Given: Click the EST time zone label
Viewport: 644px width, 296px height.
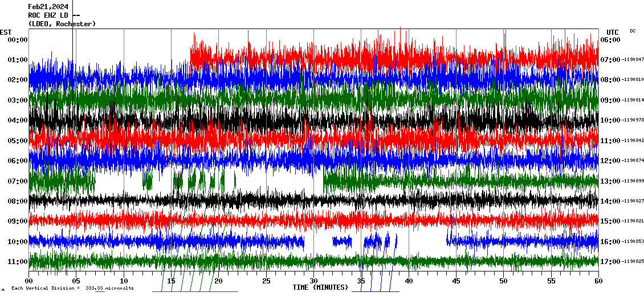Looking at the screenshot, I should tap(6, 32).
